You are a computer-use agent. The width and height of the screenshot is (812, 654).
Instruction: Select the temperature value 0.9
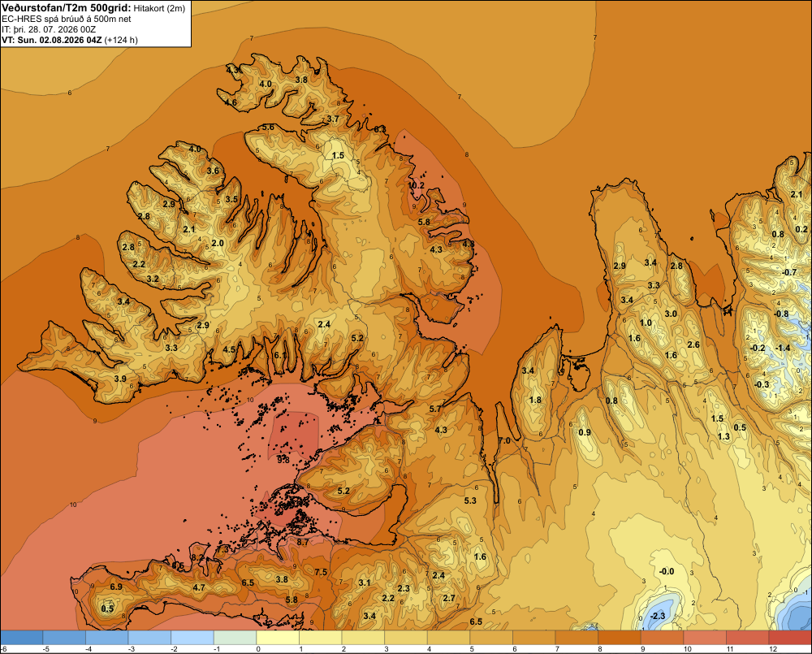(585, 432)
